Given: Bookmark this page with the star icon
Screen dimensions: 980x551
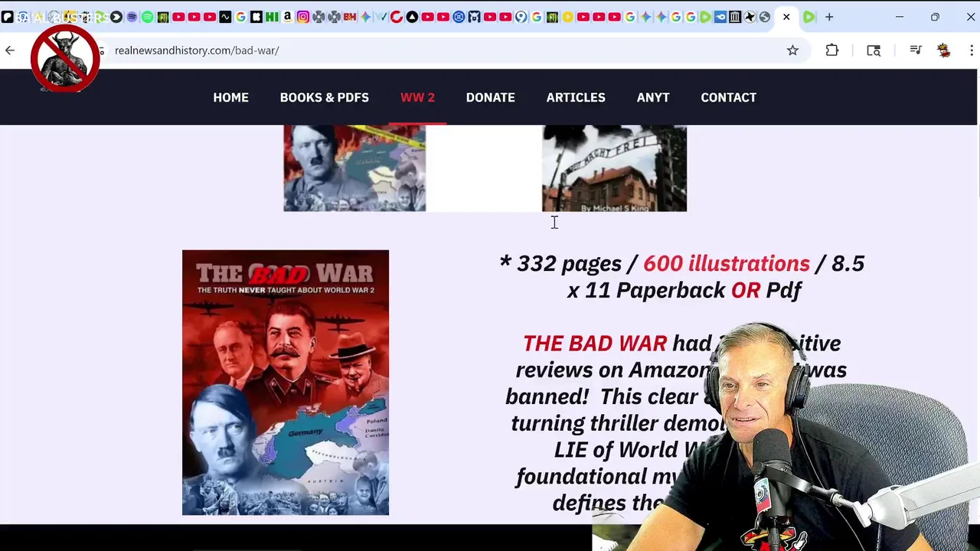Looking at the screenshot, I should coord(792,51).
